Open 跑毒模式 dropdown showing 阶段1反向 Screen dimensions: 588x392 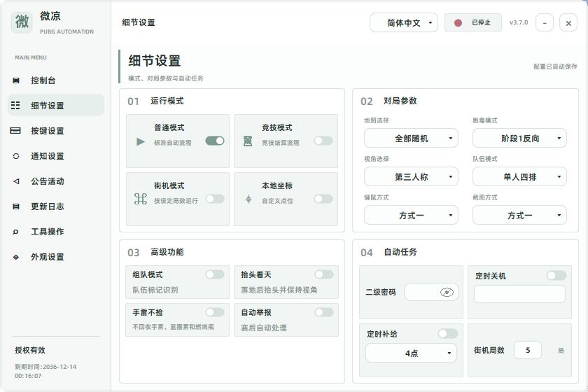coord(519,139)
